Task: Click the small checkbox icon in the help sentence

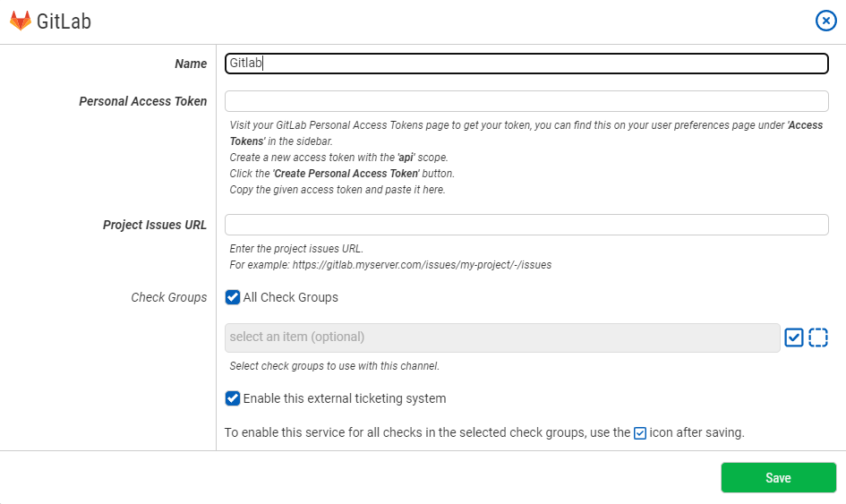Action: tap(640, 433)
